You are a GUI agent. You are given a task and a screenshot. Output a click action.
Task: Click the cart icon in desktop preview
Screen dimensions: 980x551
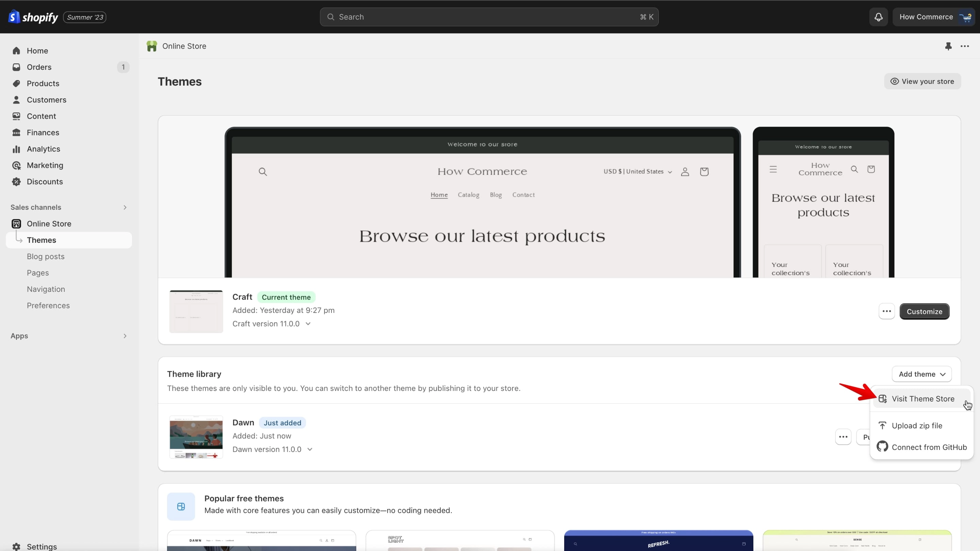point(704,172)
